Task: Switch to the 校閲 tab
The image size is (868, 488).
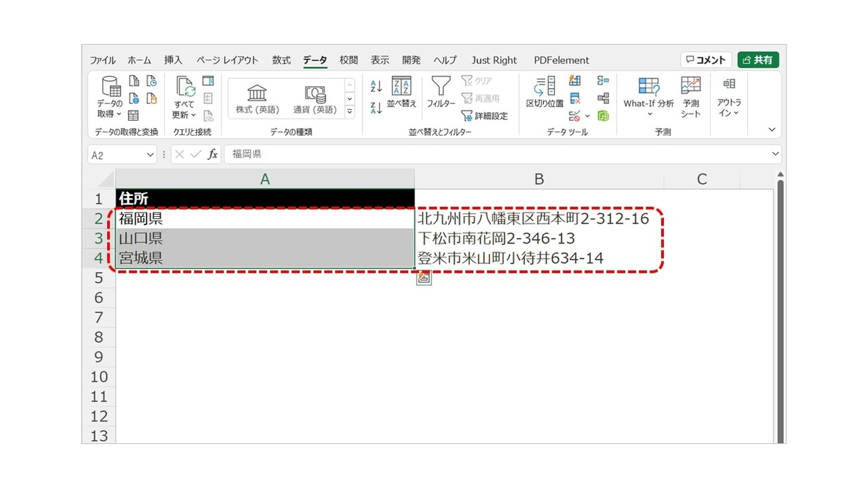Action: click(x=349, y=60)
